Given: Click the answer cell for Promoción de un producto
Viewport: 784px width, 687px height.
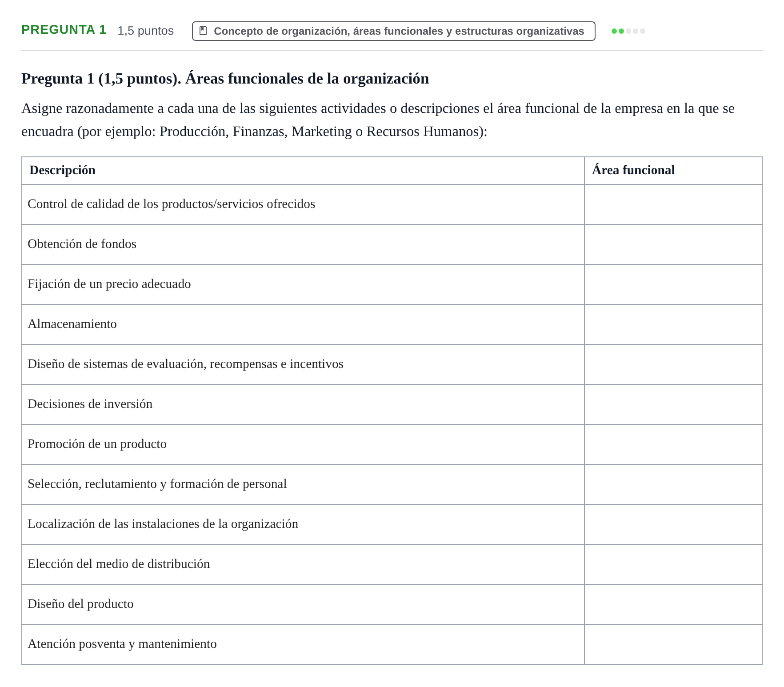Looking at the screenshot, I should (x=673, y=444).
